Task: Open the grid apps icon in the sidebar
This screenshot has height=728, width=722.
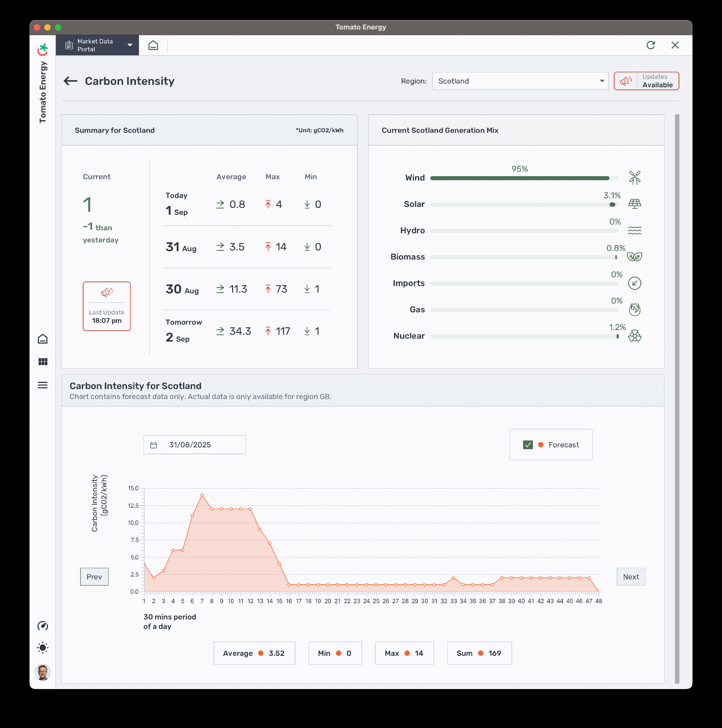Action: click(x=43, y=362)
